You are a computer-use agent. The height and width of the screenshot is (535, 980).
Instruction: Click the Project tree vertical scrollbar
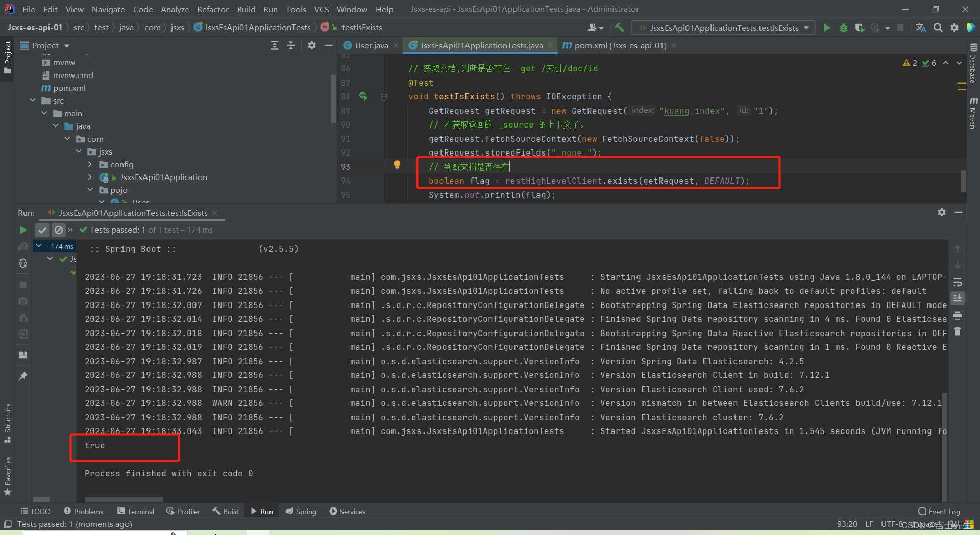tap(333, 99)
